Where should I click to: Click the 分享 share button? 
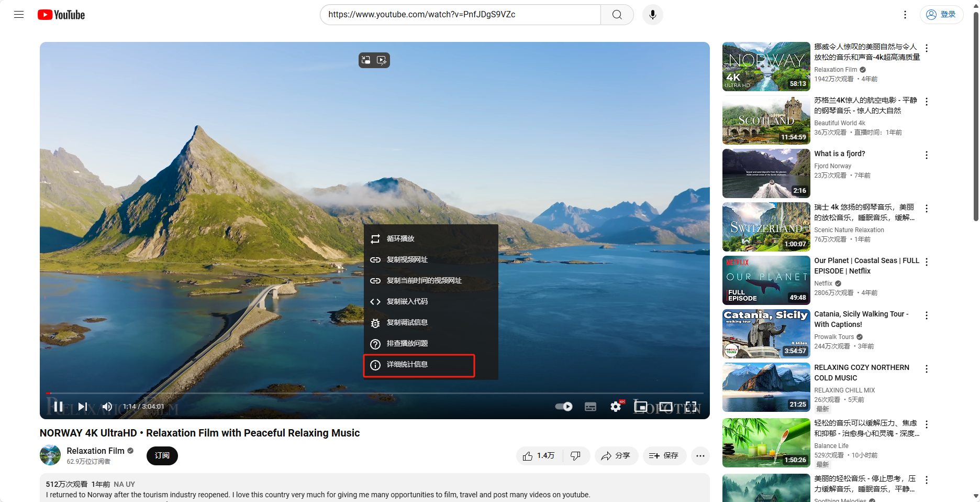[616, 456]
